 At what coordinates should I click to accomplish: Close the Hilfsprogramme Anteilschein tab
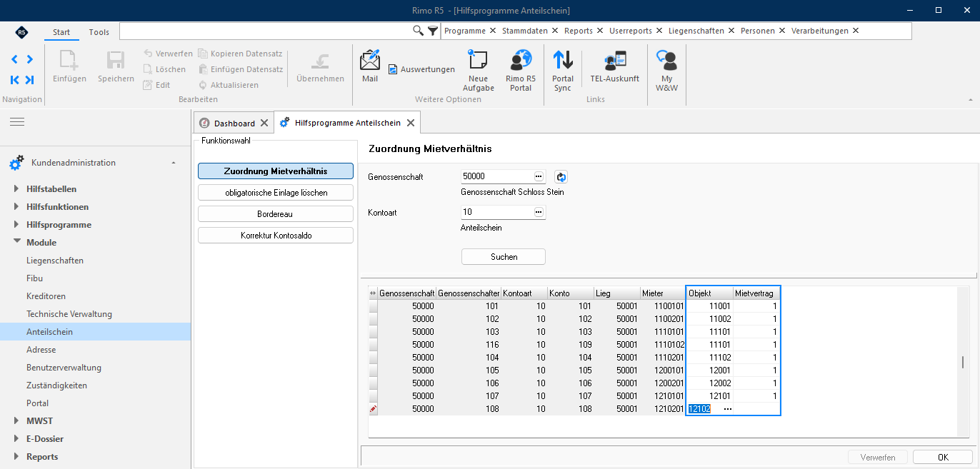[x=410, y=123]
